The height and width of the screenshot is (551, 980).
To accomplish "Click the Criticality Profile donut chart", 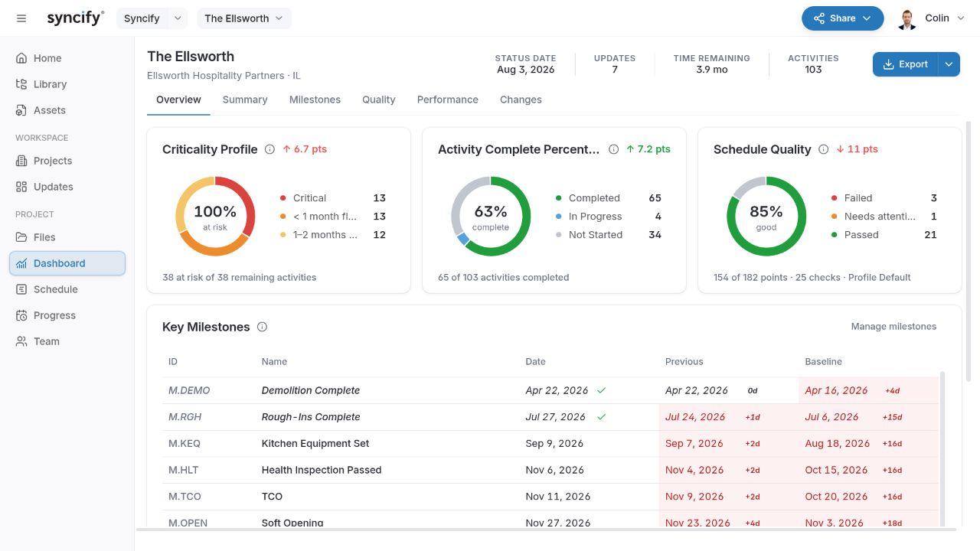I will [215, 217].
